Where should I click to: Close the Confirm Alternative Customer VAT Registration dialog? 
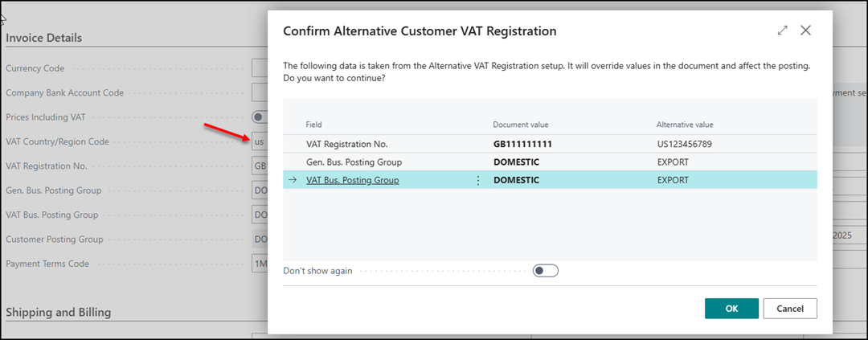click(805, 31)
